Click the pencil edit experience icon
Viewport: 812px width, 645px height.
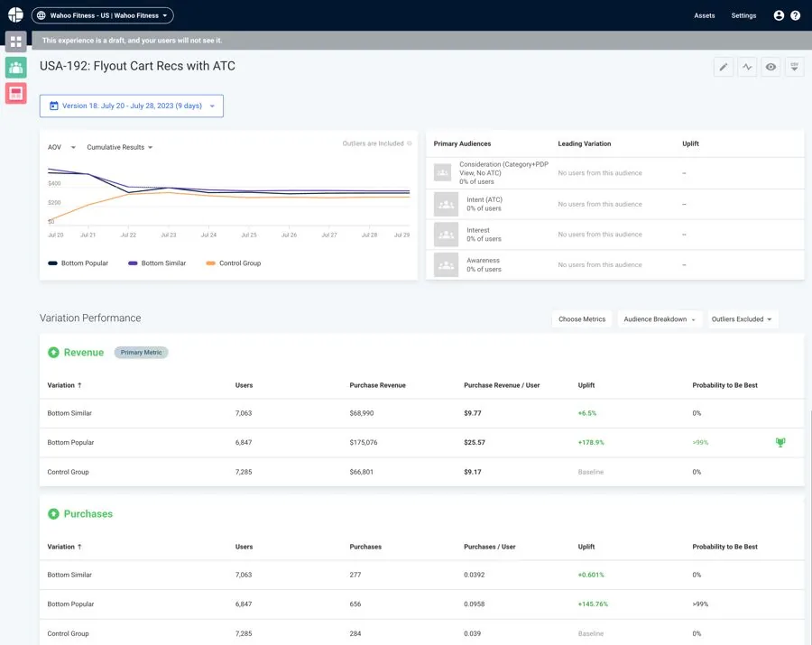(724, 67)
